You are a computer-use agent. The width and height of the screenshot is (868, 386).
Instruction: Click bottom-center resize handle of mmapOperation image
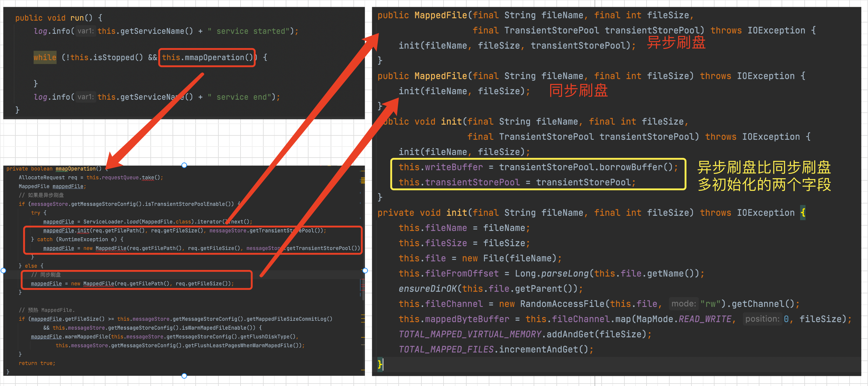point(184,376)
